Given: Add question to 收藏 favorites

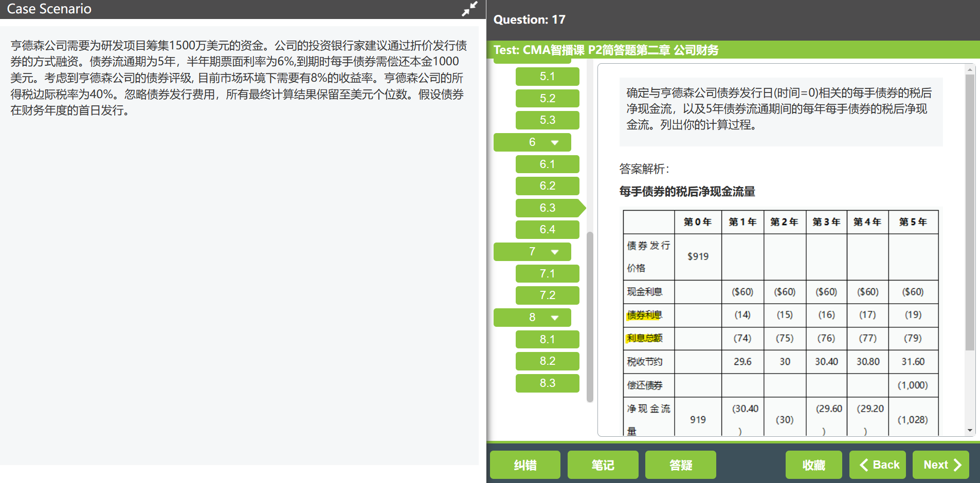Looking at the screenshot, I should (813, 465).
